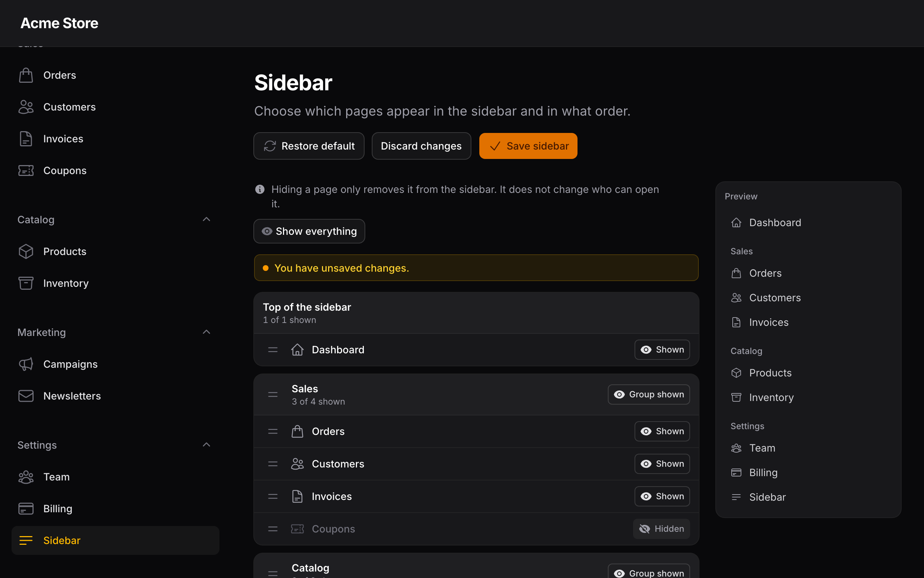924x578 pixels.
Task: Click Acme Store title in header
Action: [59, 23]
